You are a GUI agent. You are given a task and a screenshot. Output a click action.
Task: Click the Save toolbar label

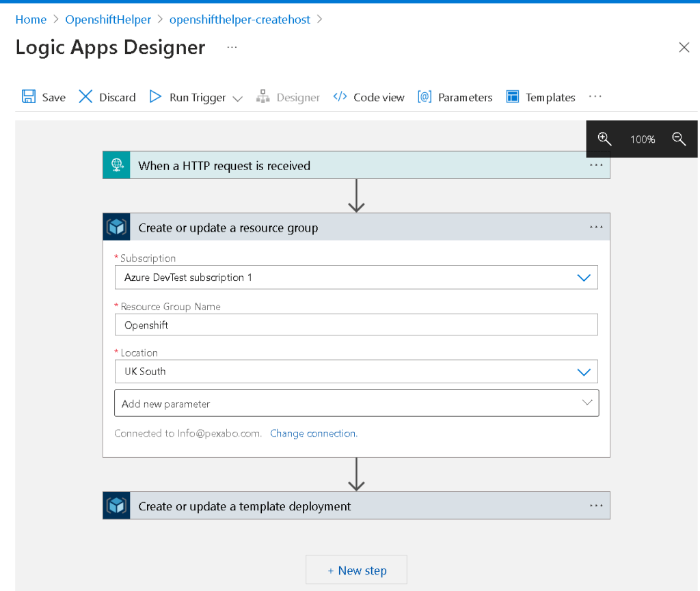tap(53, 97)
